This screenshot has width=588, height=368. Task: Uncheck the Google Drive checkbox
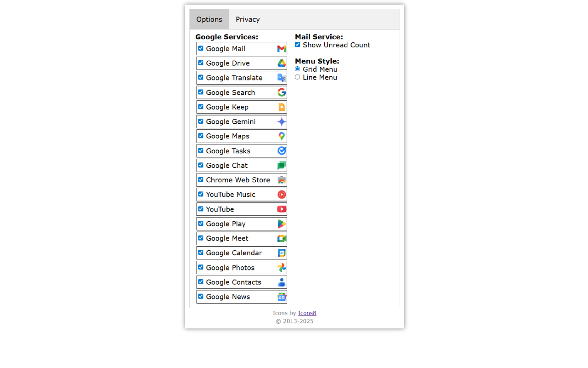pos(201,63)
